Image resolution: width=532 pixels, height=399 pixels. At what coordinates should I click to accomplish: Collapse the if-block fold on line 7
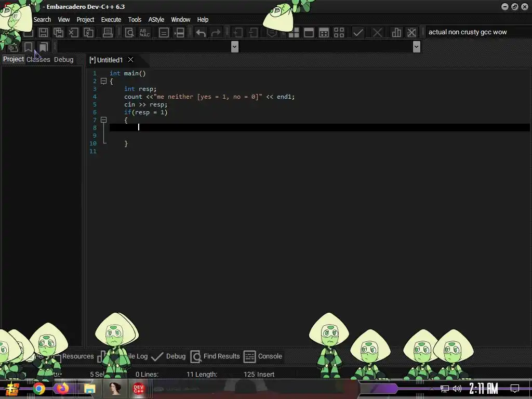pyautogui.click(x=104, y=120)
